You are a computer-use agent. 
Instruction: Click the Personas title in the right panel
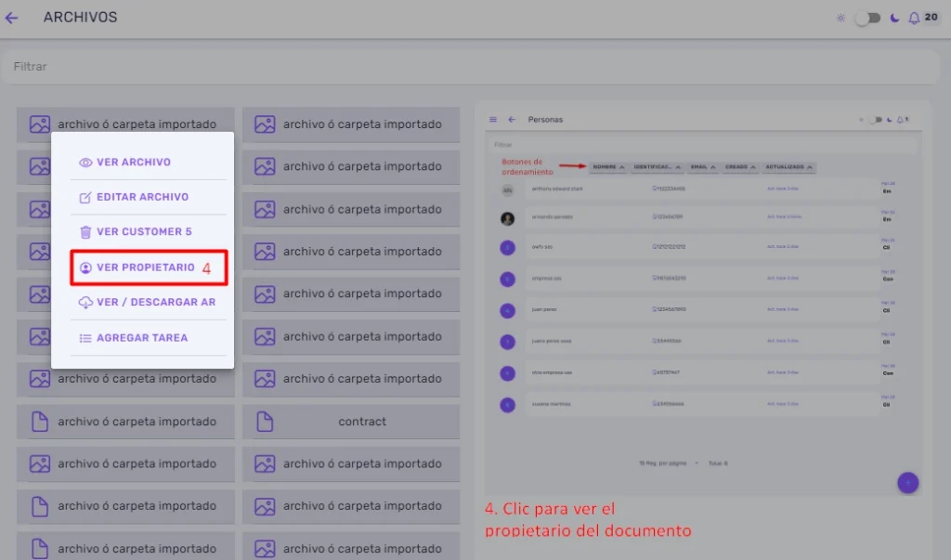tap(545, 120)
